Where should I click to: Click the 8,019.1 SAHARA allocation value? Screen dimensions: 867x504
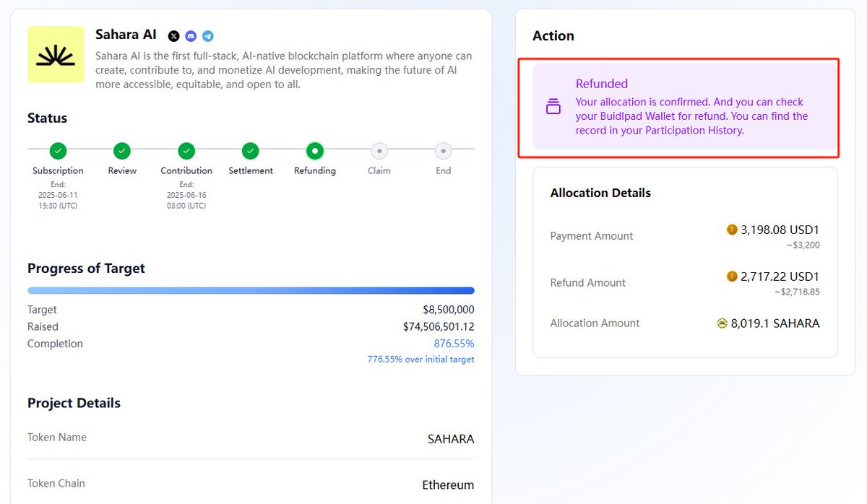pyautogui.click(x=775, y=323)
